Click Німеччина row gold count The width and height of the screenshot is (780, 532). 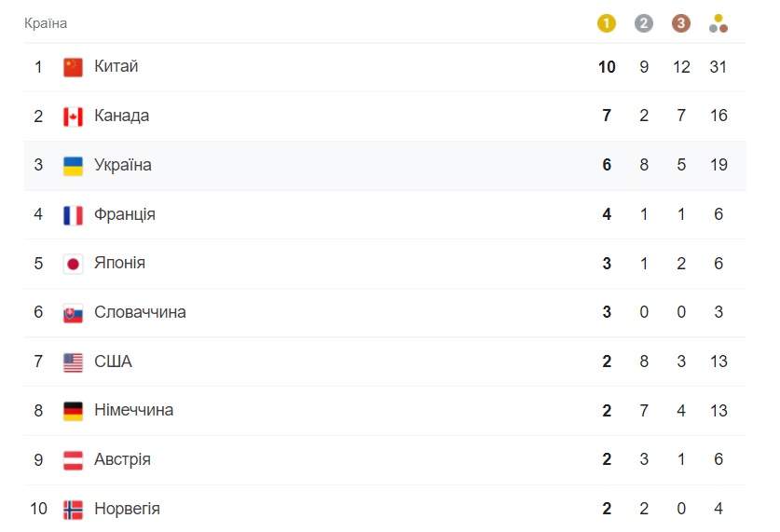tap(607, 410)
